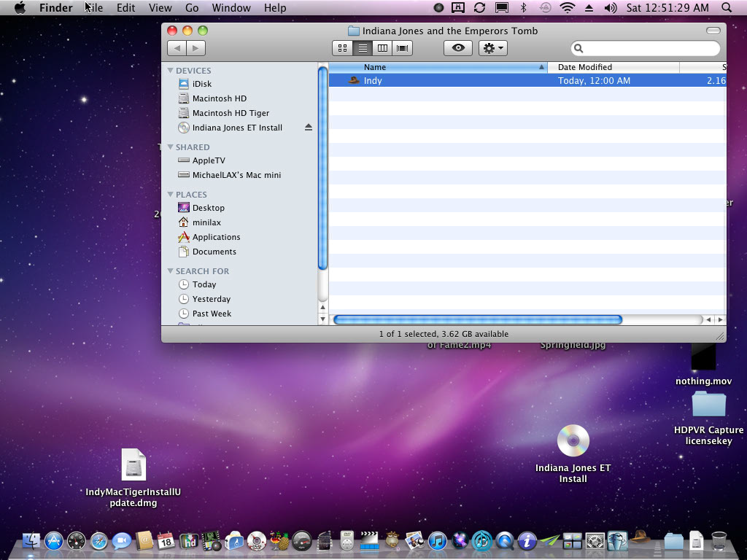747x560 pixels.
Task: Select Applications in the sidebar
Action: click(x=216, y=237)
